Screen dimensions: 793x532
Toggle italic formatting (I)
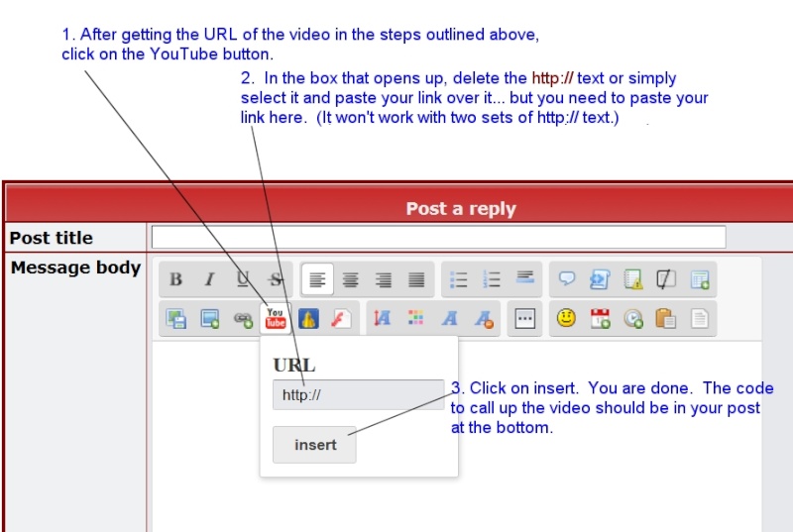tap(209, 279)
